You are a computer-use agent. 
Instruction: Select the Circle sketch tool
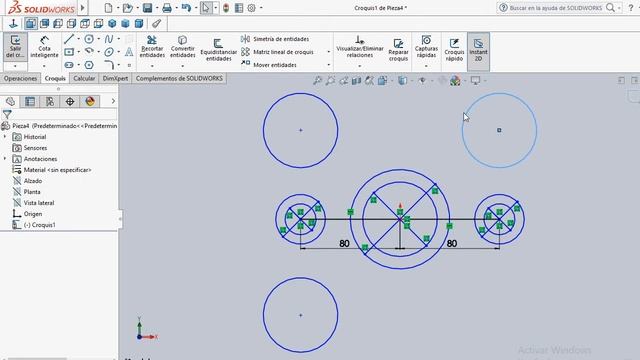point(89,39)
